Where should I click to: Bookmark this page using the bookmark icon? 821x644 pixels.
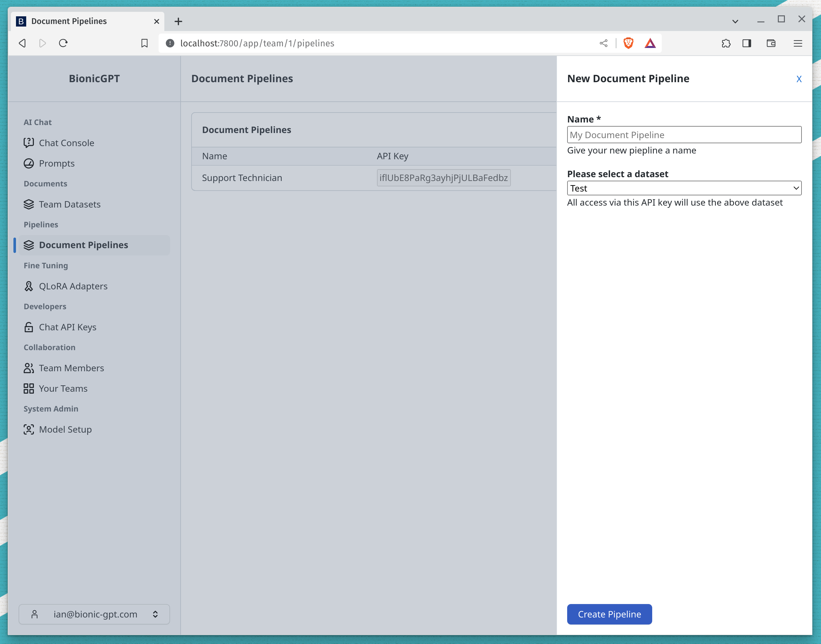point(145,43)
